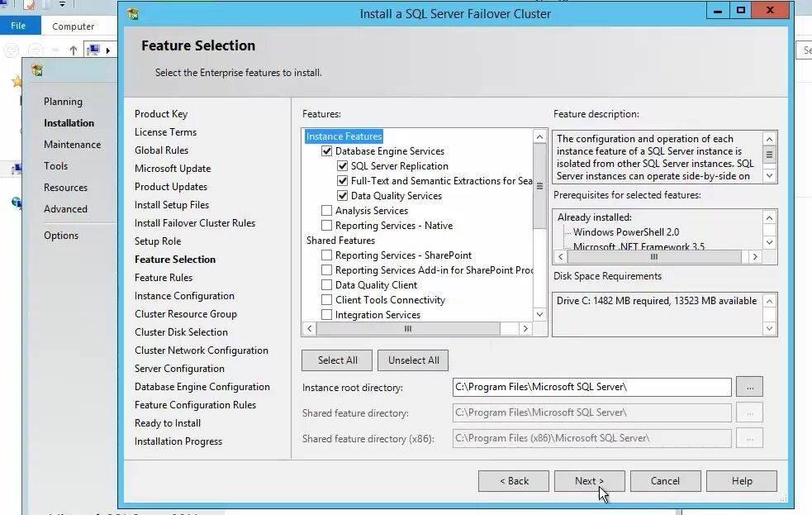Screen dimensions: 812x515
Task: Edit the Instance root directory field
Action: (592, 387)
